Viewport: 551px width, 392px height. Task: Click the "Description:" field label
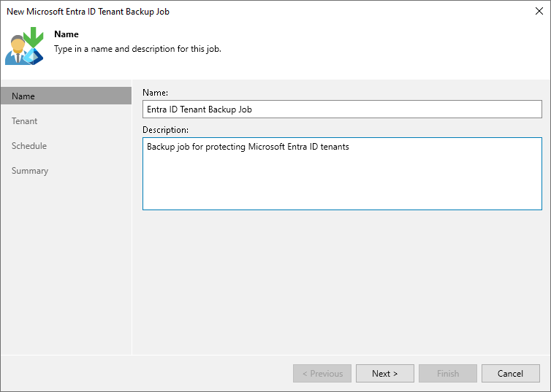click(x=166, y=130)
